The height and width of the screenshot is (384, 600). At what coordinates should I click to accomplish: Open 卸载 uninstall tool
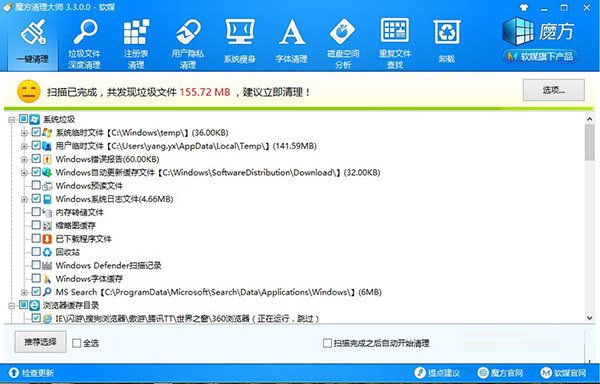click(x=447, y=41)
